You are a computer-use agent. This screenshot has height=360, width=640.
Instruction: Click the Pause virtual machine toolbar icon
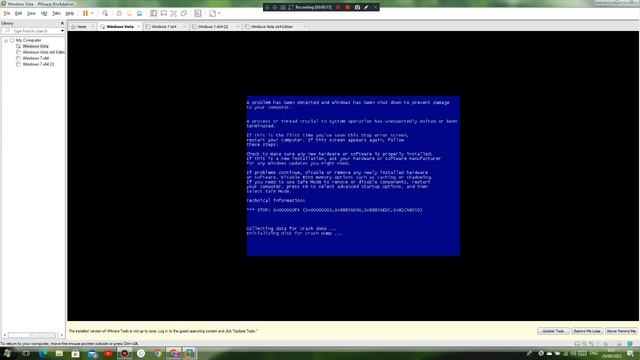click(x=85, y=13)
